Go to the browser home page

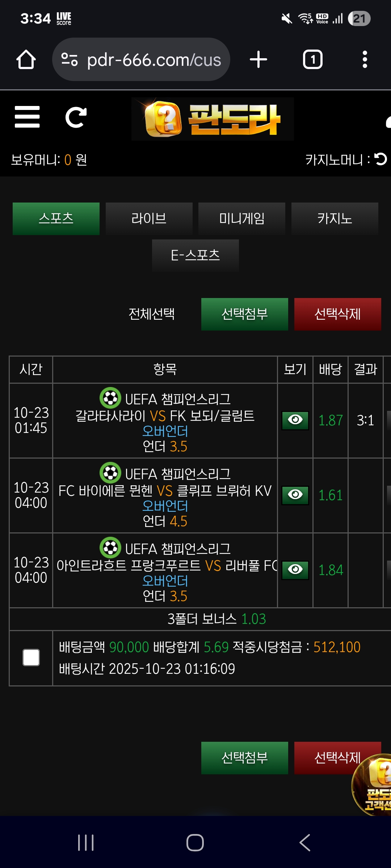pyautogui.click(x=26, y=60)
